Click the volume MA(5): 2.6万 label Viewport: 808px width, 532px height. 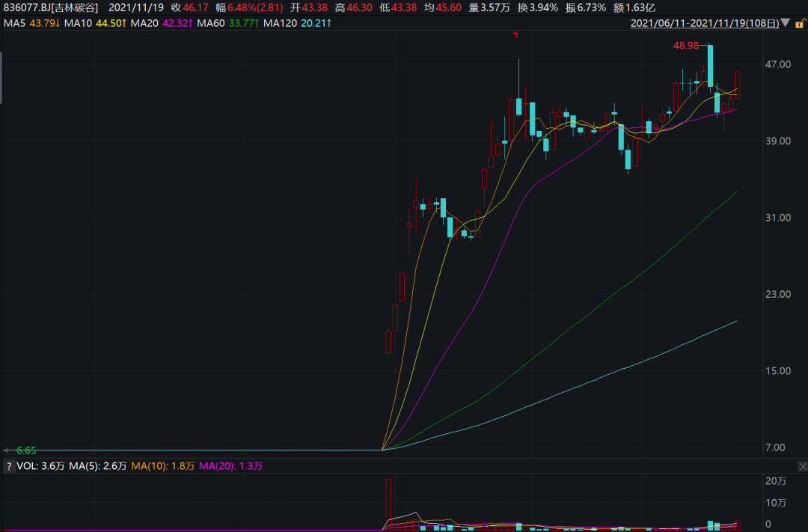tap(98, 467)
